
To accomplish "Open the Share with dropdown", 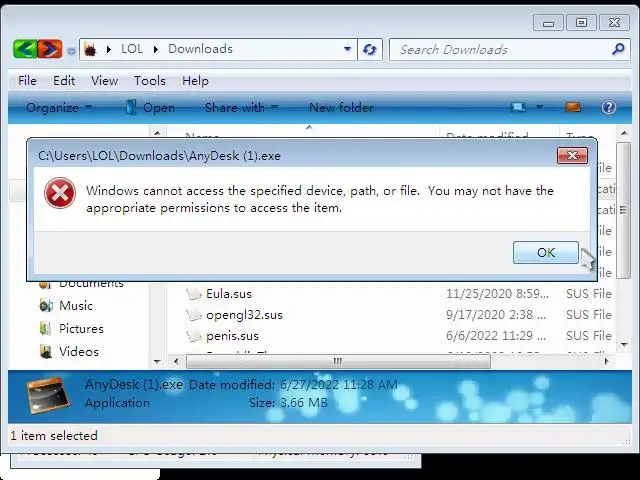I will pos(241,108).
